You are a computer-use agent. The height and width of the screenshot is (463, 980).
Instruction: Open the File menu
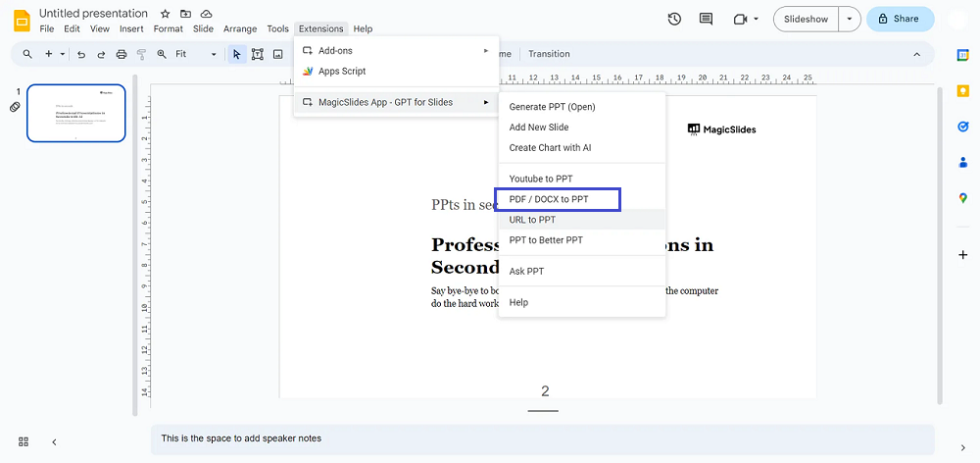(46, 28)
